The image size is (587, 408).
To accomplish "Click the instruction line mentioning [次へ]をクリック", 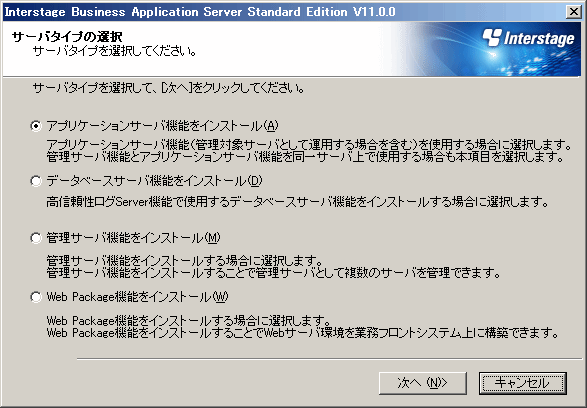I will [168, 88].
